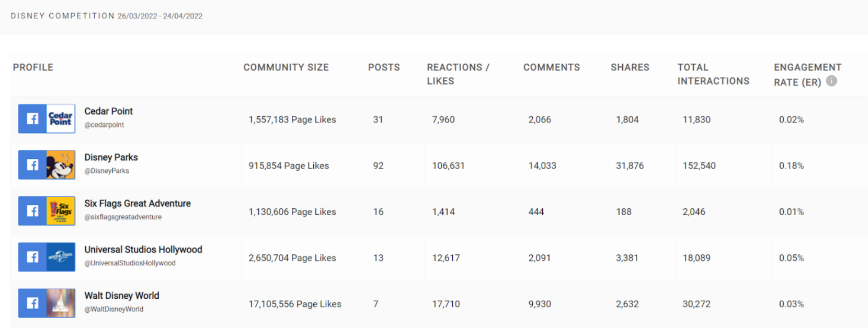Sort by the Shares column header

click(630, 67)
